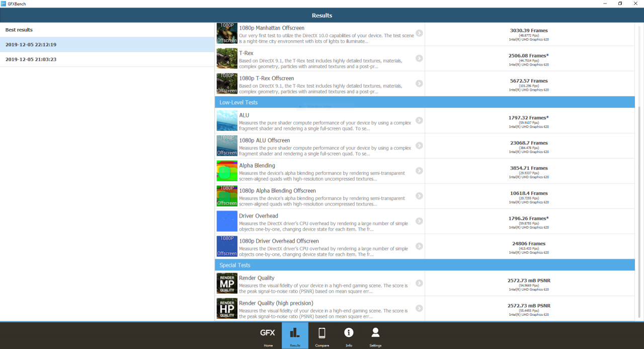
Task: Expand Driver Overhead test details arrow
Action: (x=419, y=221)
